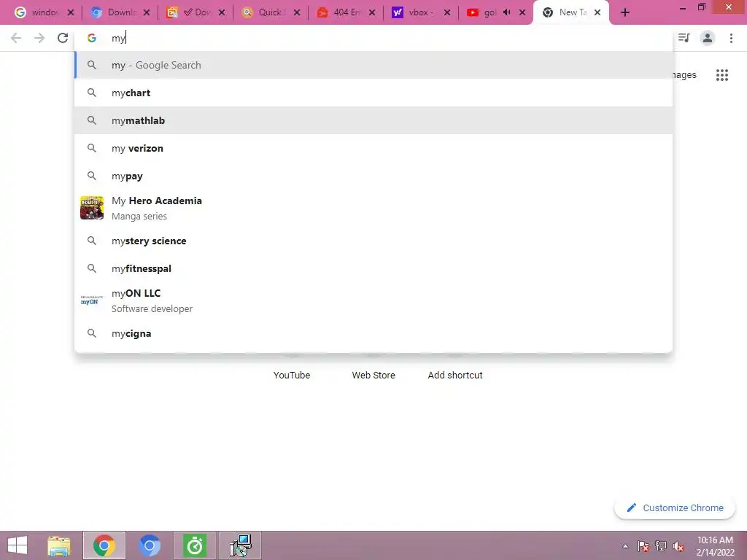The height and width of the screenshot is (560, 747).
Task: Click Add shortcut
Action: pyautogui.click(x=455, y=376)
